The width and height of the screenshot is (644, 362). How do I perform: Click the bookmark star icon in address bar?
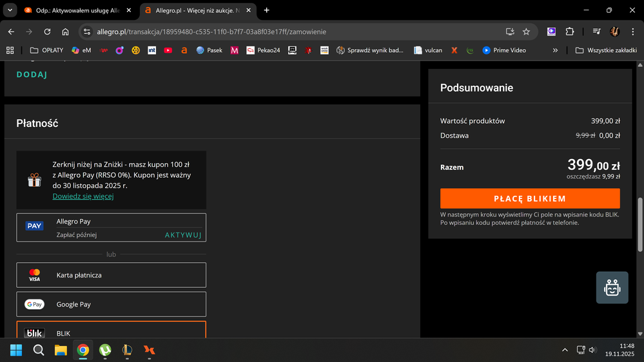(526, 32)
